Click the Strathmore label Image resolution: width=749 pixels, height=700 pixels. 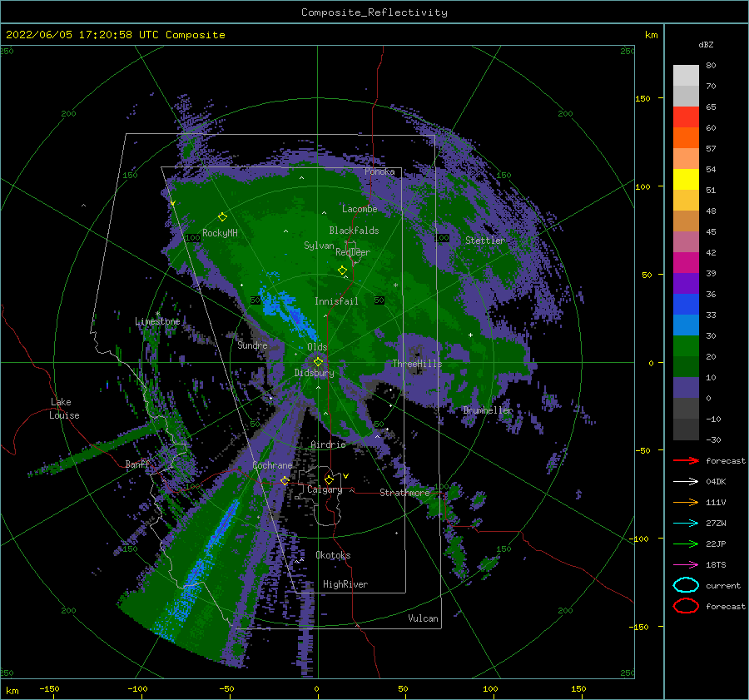pyautogui.click(x=404, y=492)
